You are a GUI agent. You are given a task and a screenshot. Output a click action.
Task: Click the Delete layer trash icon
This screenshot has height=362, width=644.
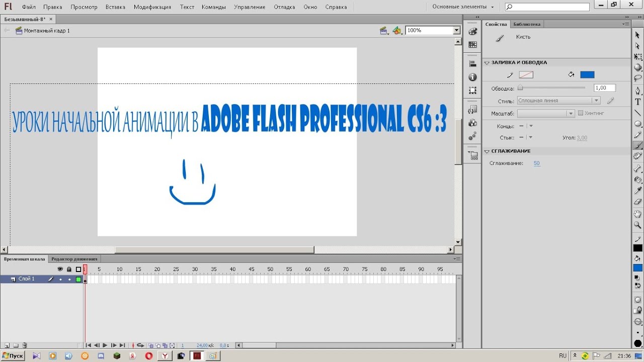pos(25,345)
